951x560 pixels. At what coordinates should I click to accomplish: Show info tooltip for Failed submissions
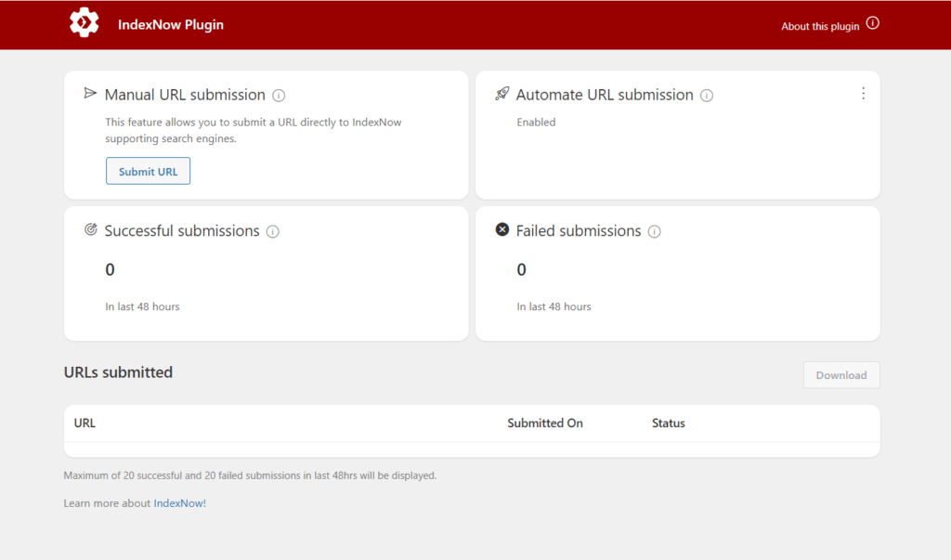coord(655,231)
